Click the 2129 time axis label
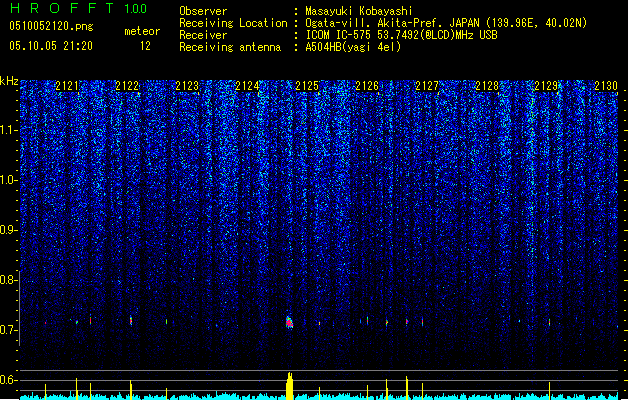Screen dimensions: 629x400 click(546, 86)
